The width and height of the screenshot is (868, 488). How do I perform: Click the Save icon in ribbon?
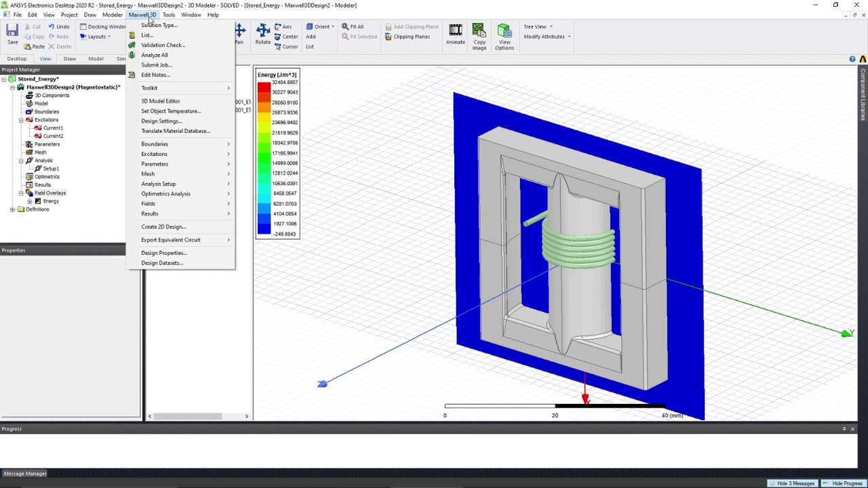[12, 30]
